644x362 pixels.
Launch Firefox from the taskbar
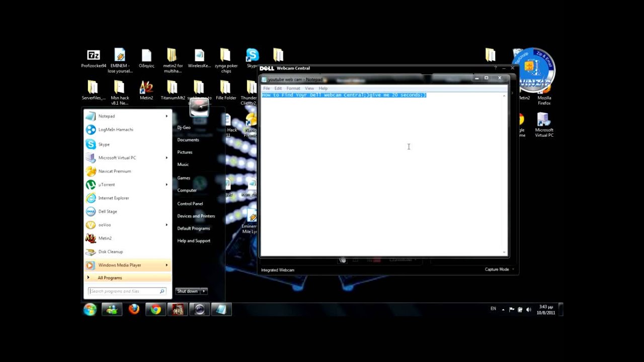[134, 310]
